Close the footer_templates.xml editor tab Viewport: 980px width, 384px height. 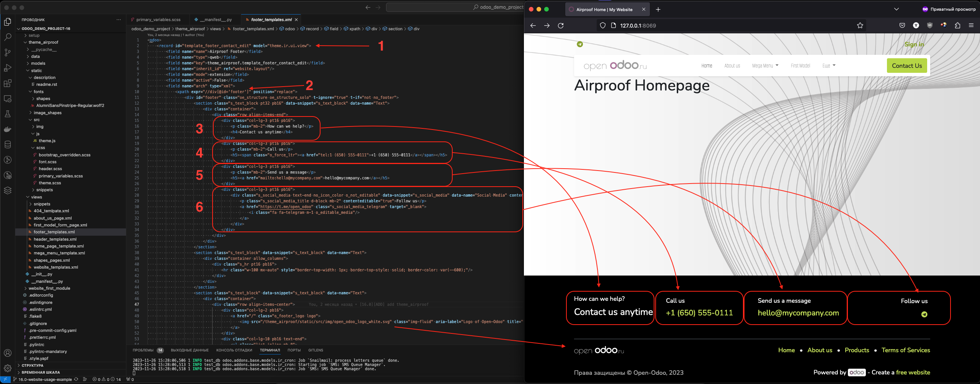pyautogui.click(x=296, y=20)
